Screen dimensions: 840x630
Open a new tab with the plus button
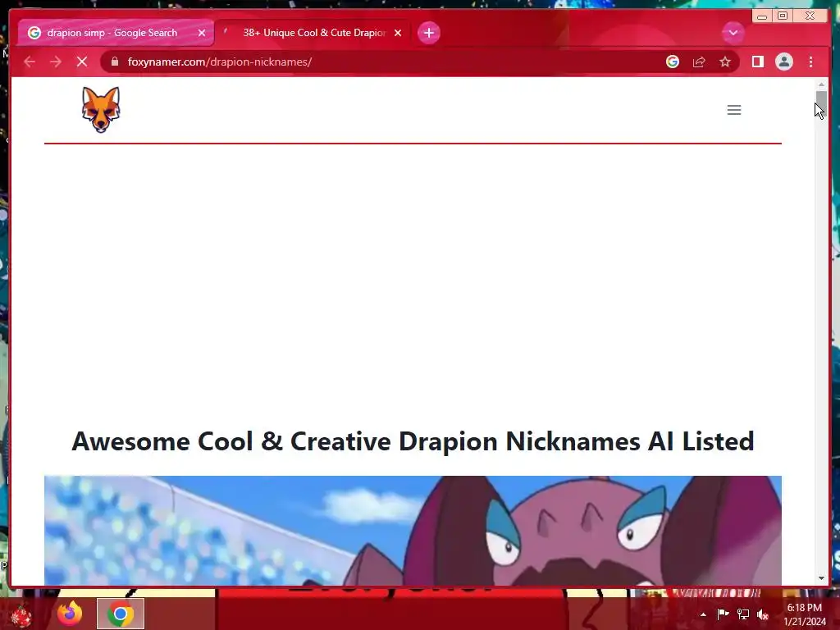[x=428, y=33]
